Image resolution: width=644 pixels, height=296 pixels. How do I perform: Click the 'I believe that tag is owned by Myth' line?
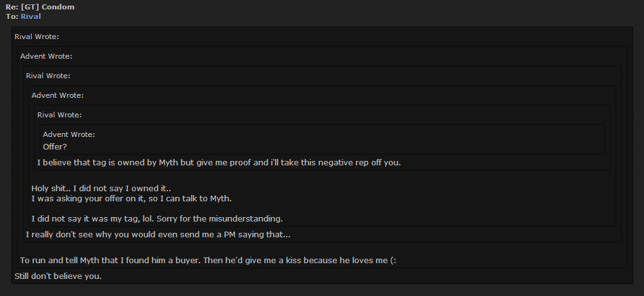tap(219, 163)
